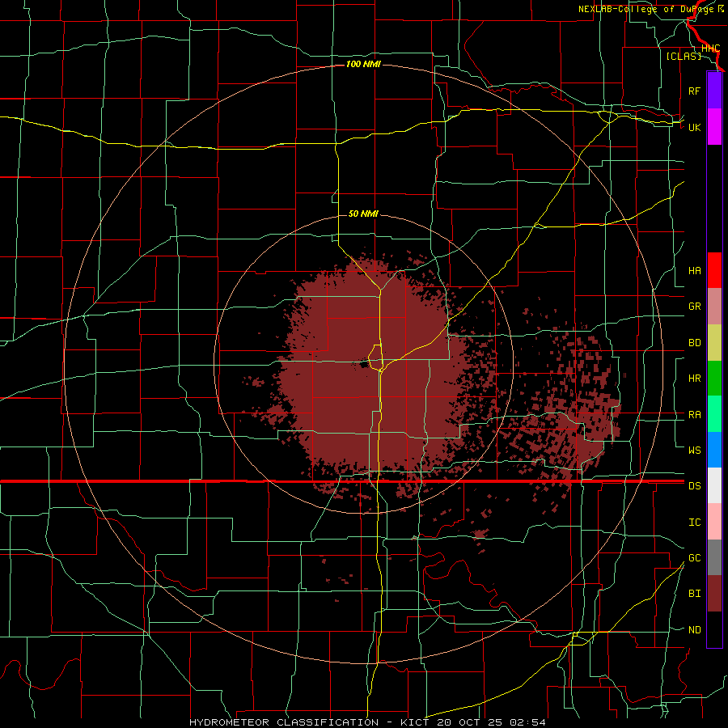Click the 50 NMI range ring label
The image size is (728, 728).
point(363,214)
